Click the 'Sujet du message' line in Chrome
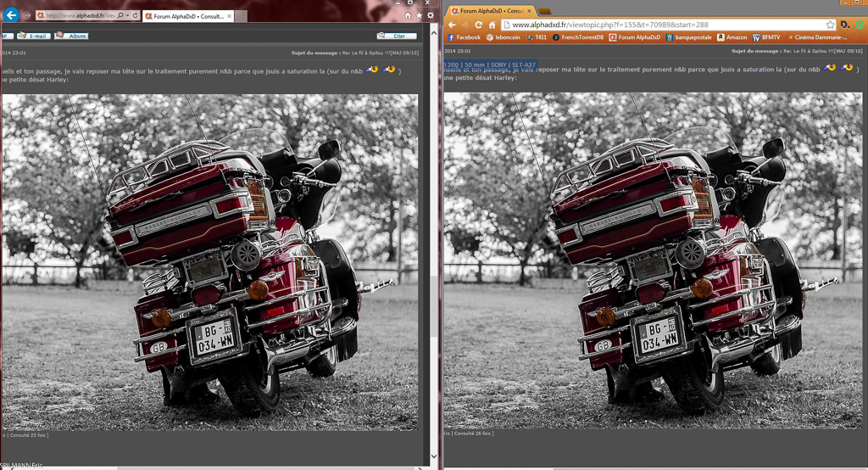868x470 pixels. pyautogui.click(x=797, y=50)
